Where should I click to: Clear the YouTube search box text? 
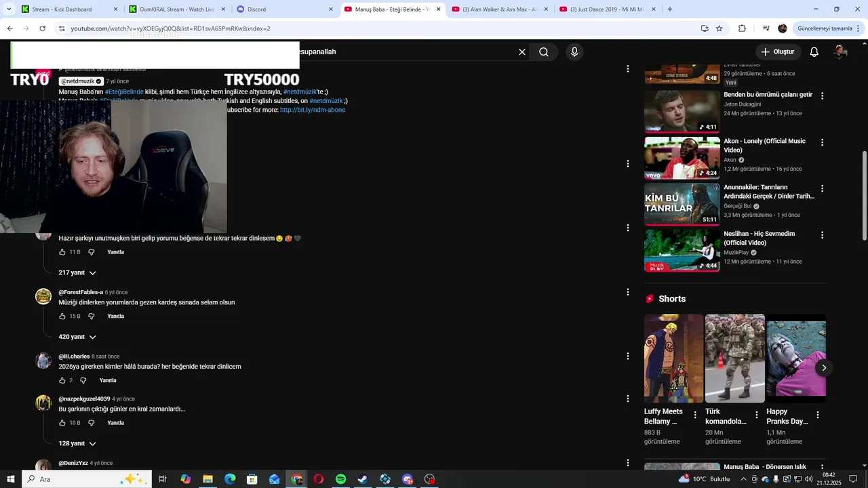[x=522, y=52]
